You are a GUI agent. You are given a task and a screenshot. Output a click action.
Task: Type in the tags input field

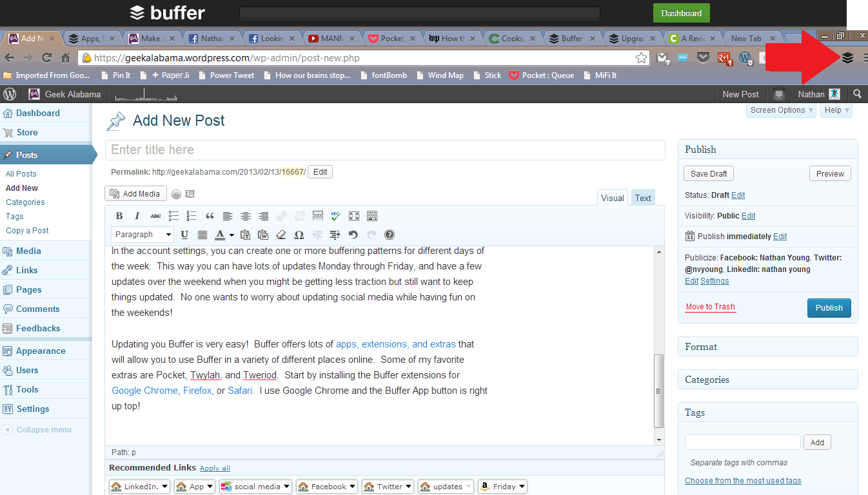click(742, 442)
